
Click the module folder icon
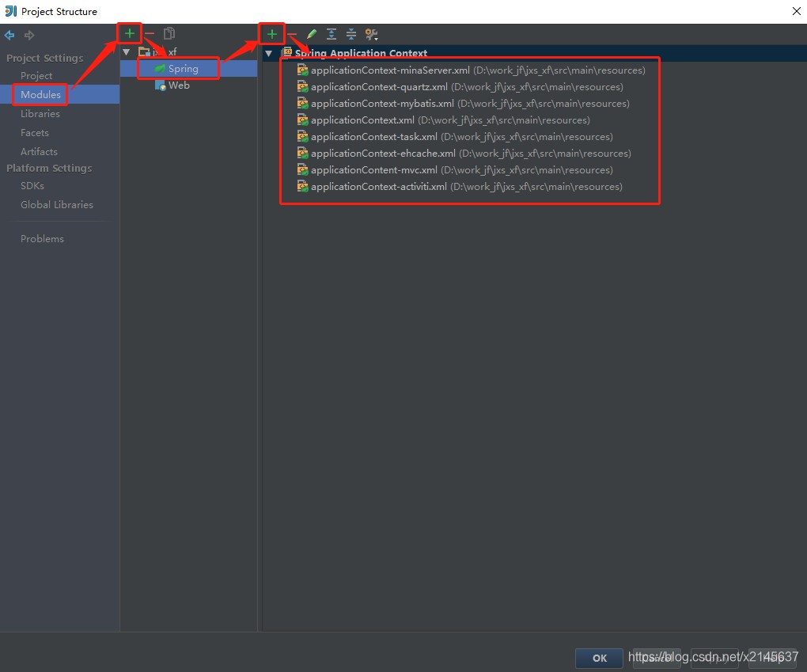pos(144,51)
